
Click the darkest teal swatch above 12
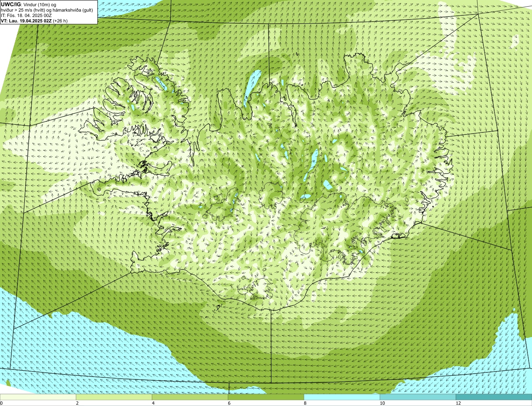pyautogui.click(x=494, y=397)
